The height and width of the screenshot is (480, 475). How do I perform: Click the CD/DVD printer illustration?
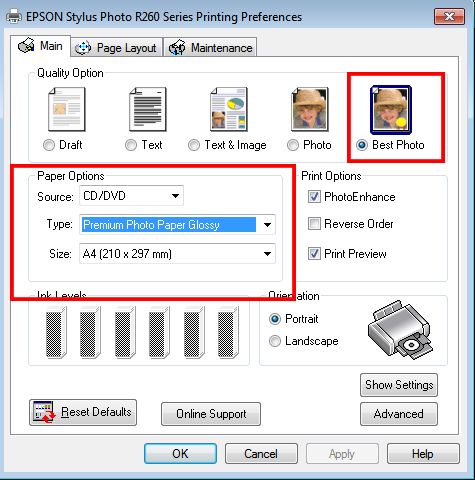(400, 330)
